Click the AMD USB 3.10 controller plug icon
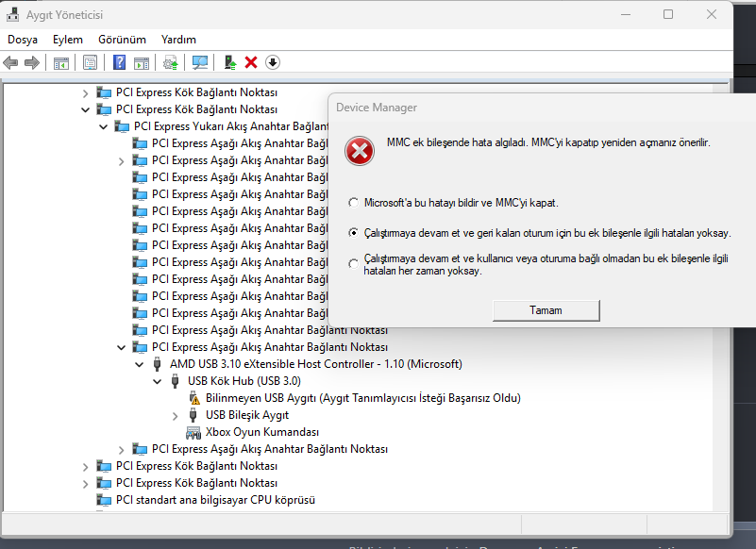This screenshot has width=756, height=549. pos(158,364)
